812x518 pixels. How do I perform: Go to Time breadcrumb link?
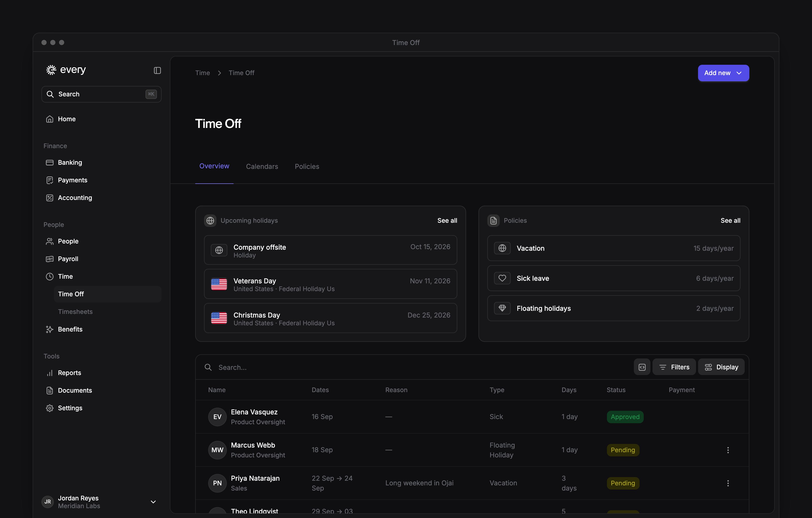pyautogui.click(x=202, y=73)
